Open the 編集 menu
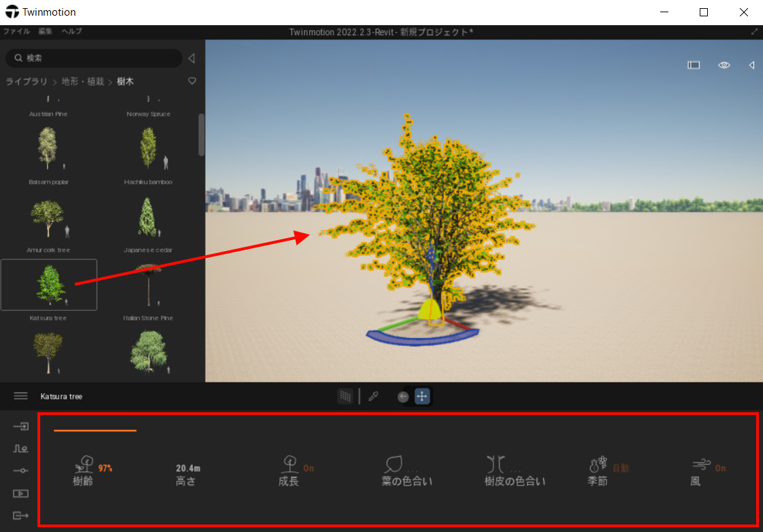Viewport: 763px width, 532px height. (45, 31)
